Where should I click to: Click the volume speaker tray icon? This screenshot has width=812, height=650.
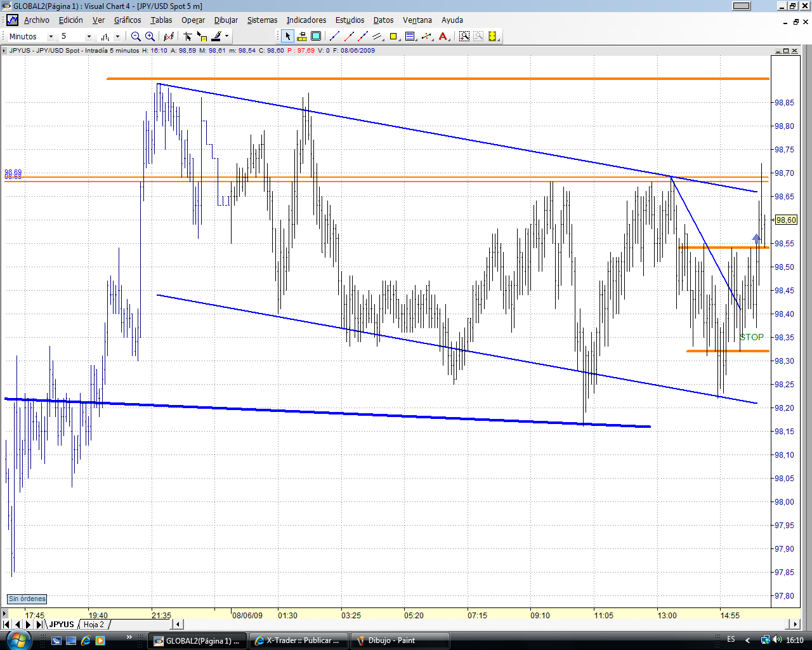[778, 640]
